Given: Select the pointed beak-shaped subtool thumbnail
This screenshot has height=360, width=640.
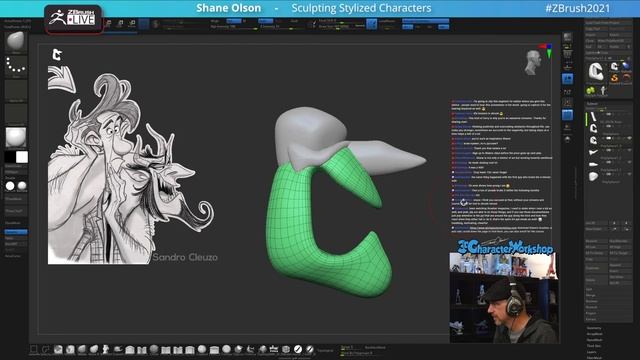Looking at the screenshot, I should (593, 152).
